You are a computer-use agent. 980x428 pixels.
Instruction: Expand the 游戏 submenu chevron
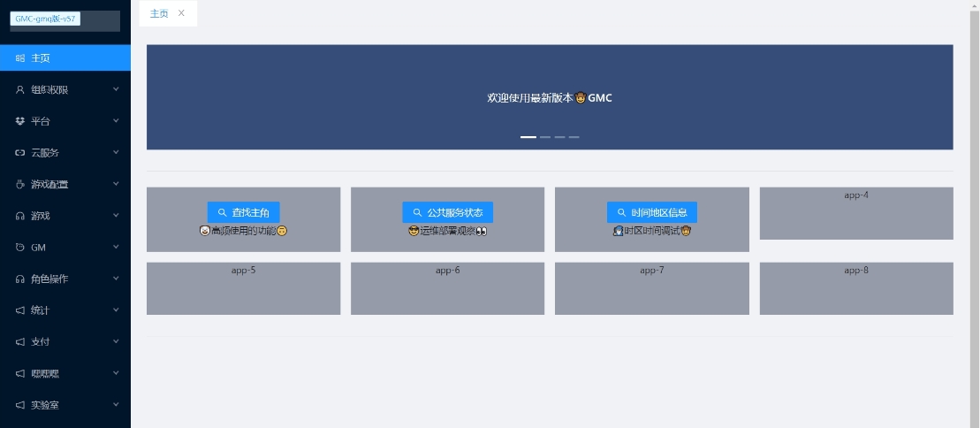pyautogui.click(x=116, y=216)
